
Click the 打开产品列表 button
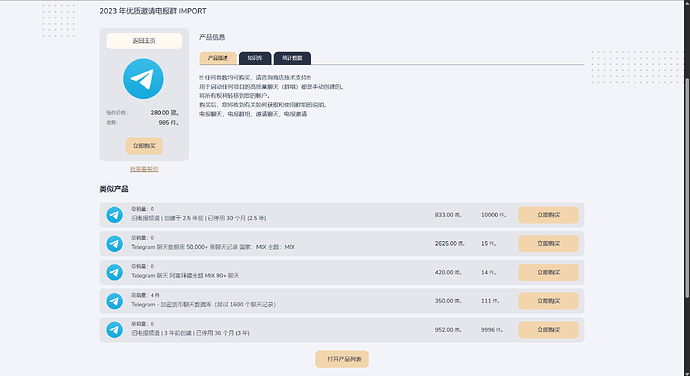pyautogui.click(x=342, y=359)
